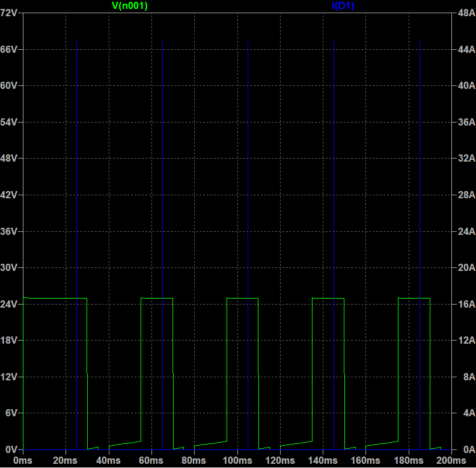Click the 60ms time axis label
Viewport: 476px width, 468px height.
coord(151,460)
